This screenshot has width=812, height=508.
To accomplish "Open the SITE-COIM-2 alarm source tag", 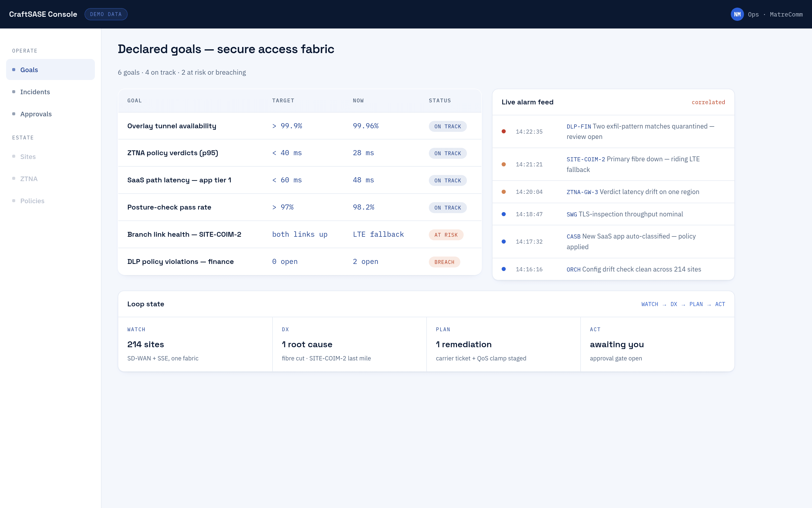I will (586, 159).
